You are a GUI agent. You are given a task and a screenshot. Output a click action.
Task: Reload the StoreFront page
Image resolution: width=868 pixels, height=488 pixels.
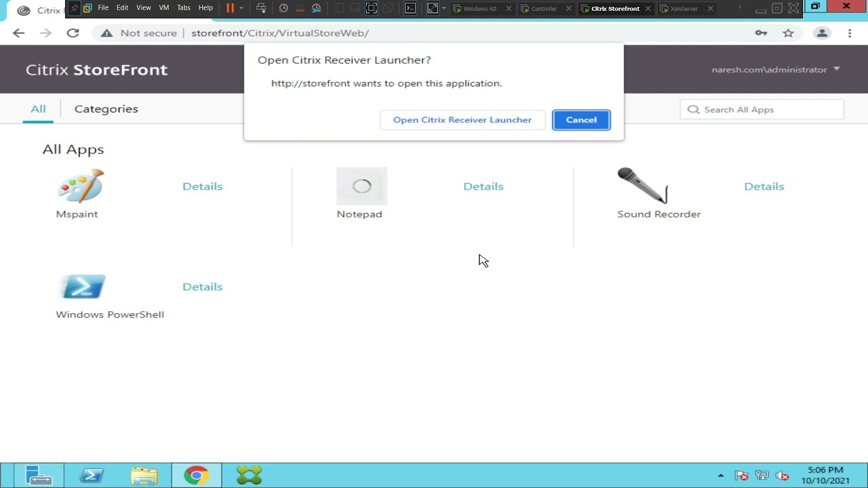pyautogui.click(x=73, y=33)
